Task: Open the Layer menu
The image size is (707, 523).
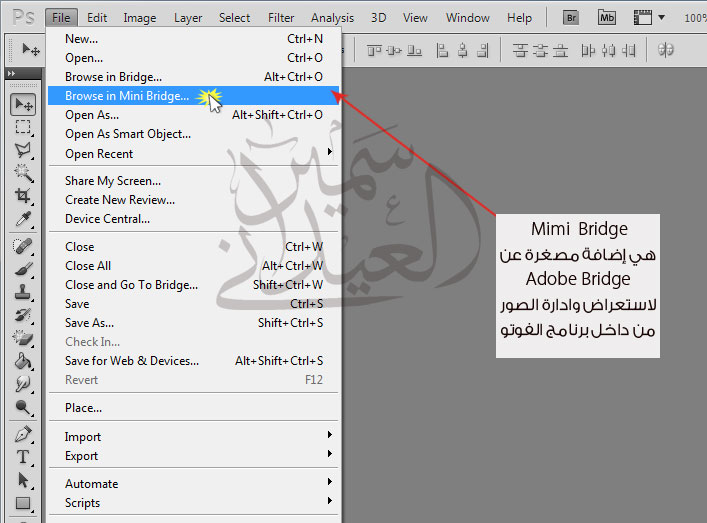Action: coord(188,18)
